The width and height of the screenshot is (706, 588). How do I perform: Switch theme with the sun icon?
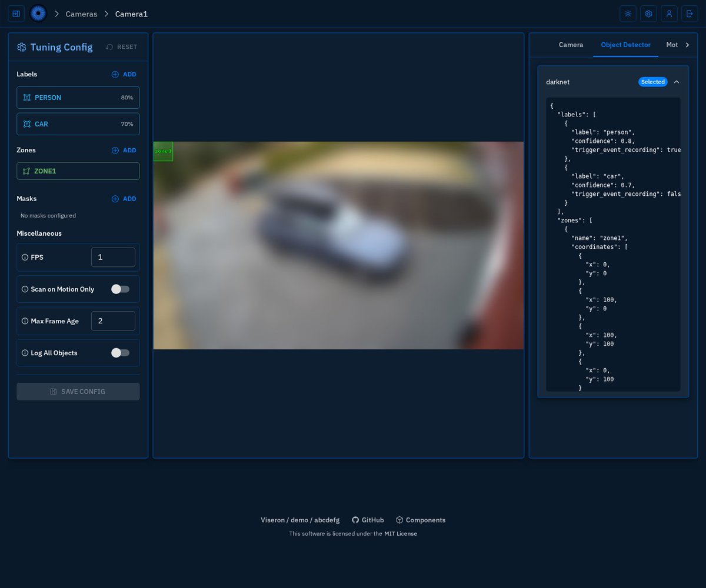(x=628, y=14)
